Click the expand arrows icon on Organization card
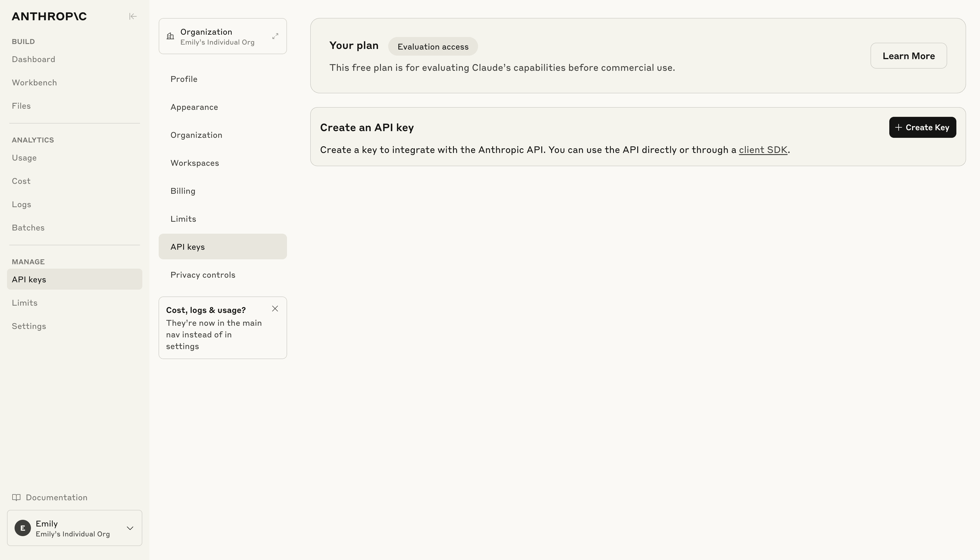 pyautogui.click(x=275, y=36)
